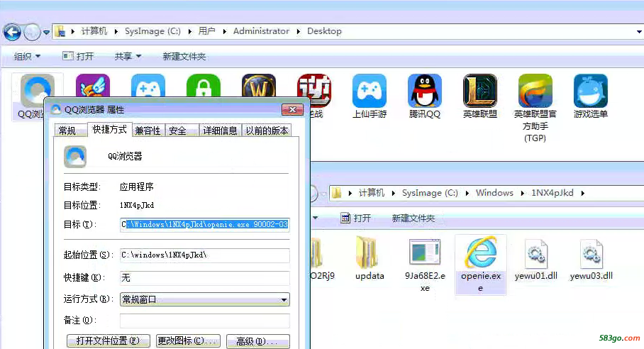Viewport: 644px width, 349px height.
Task: Launch the 腾讯QQ penguin icon
Action: [424, 91]
